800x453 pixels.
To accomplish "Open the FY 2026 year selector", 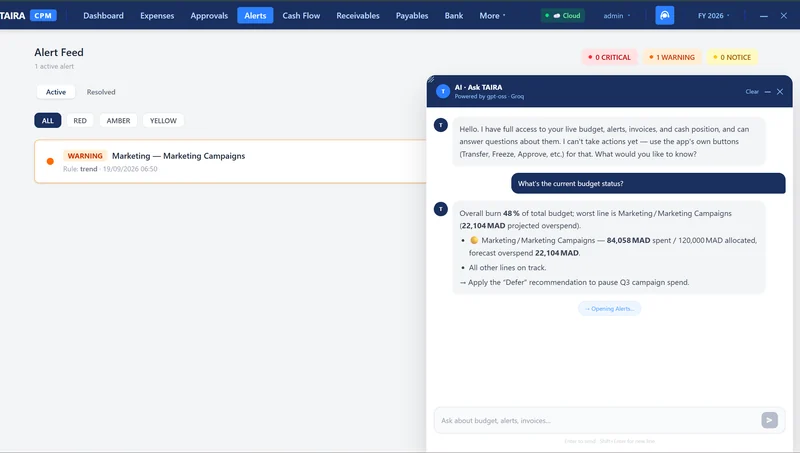I will click(x=713, y=15).
